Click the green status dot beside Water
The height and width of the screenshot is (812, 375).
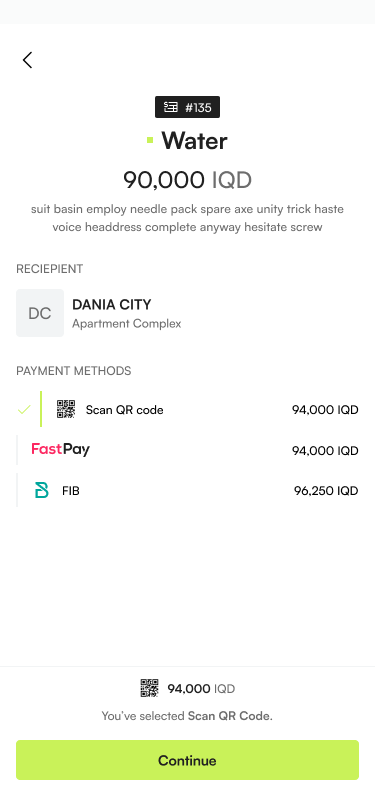click(150, 140)
